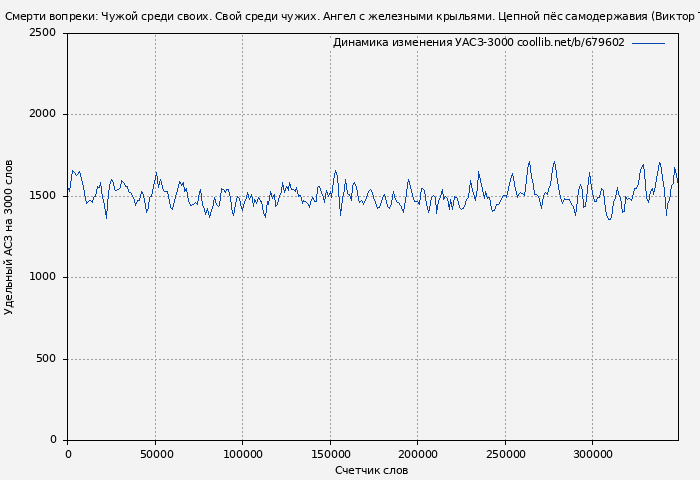Click the gridline intersection at 50000 and 2000
700x480 pixels.
click(155, 114)
